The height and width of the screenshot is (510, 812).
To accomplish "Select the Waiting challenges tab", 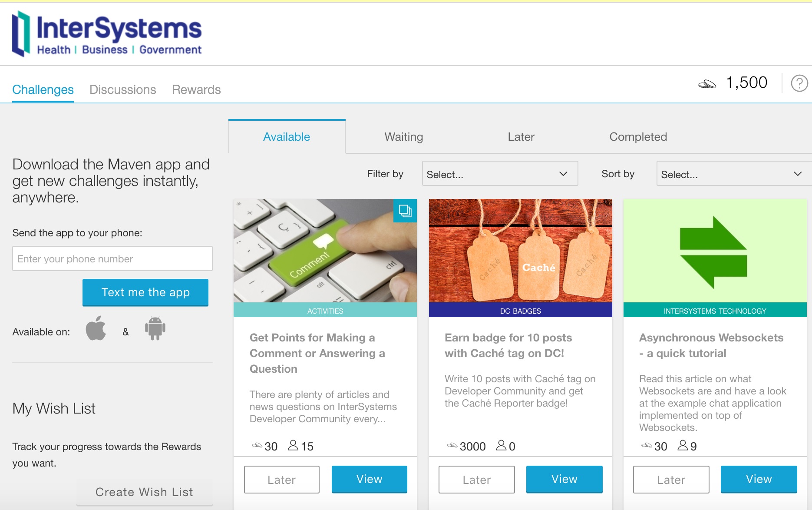I will pyautogui.click(x=404, y=137).
